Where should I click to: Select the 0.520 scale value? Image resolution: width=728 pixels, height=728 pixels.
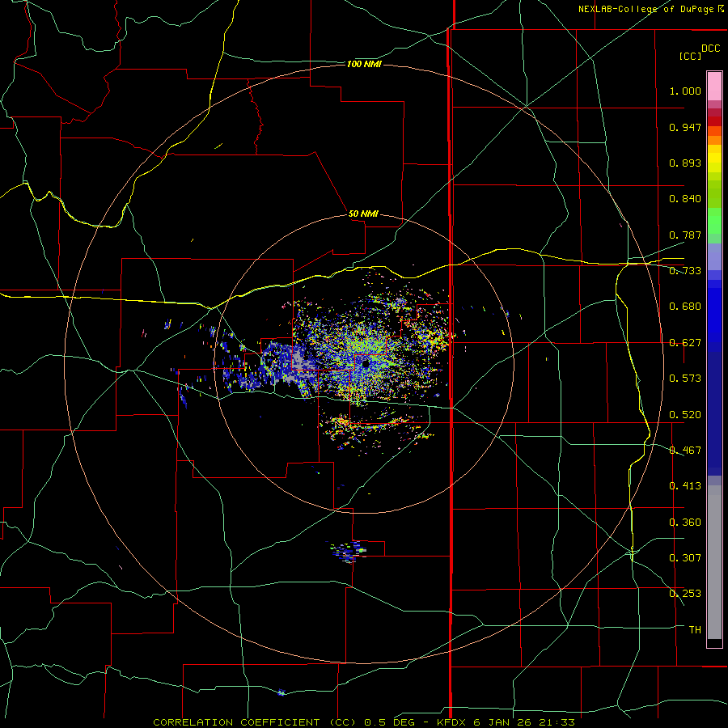tap(685, 415)
